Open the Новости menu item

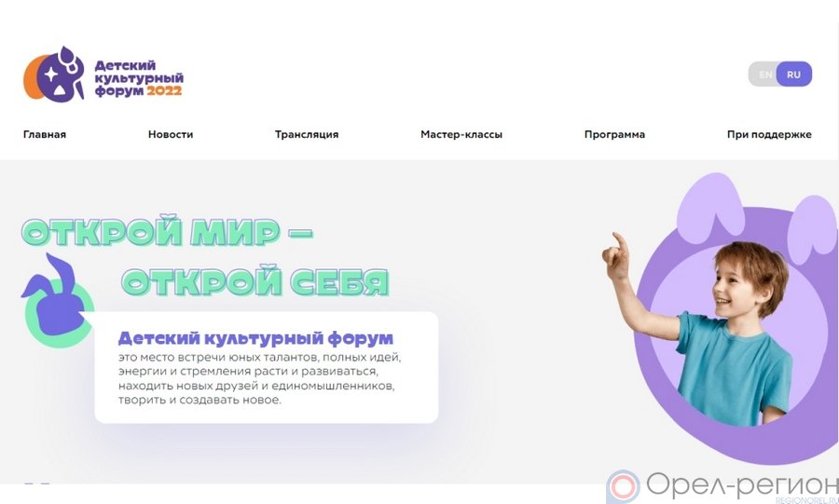(171, 135)
